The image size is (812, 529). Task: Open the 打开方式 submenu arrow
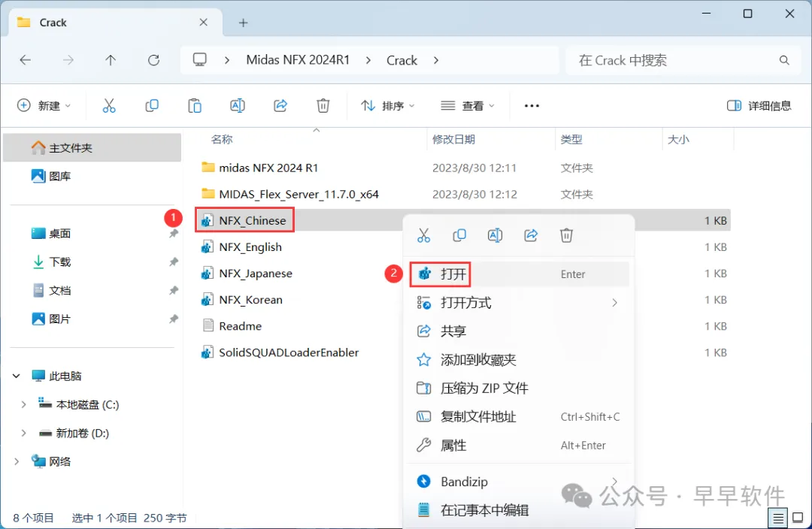[615, 303]
